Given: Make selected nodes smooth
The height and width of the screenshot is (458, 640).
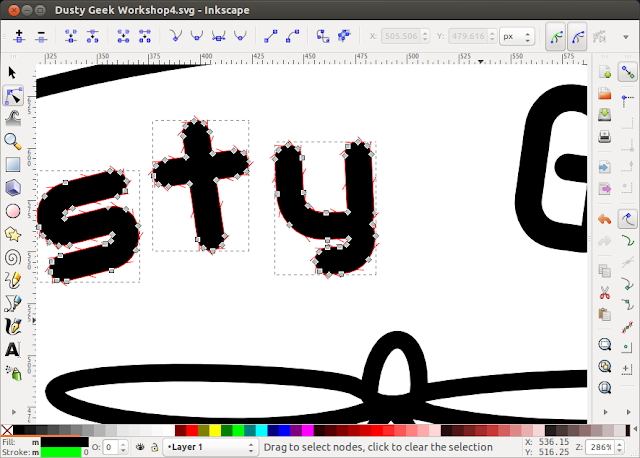Looking at the screenshot, I should (x=197, y=36).
